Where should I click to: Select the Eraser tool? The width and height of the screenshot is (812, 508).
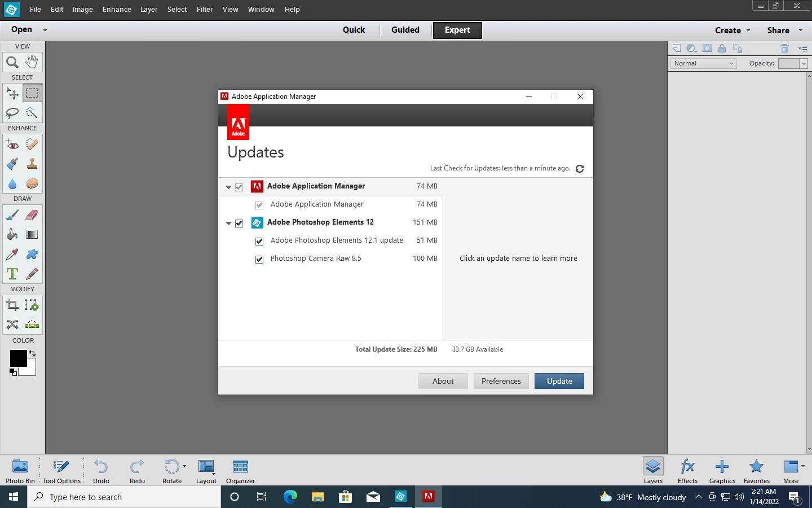pyautogui.click(x=32, y=215)
